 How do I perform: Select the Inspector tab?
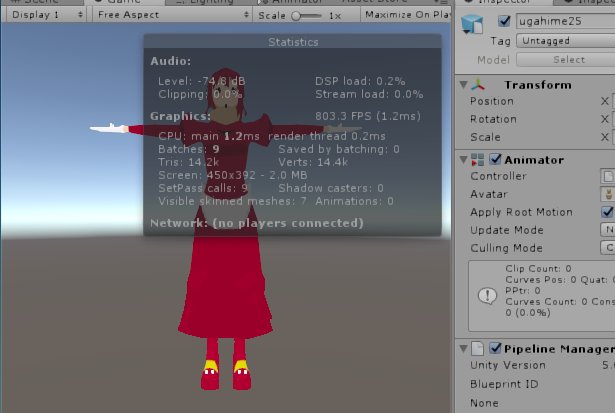click(x=504, y=2)
